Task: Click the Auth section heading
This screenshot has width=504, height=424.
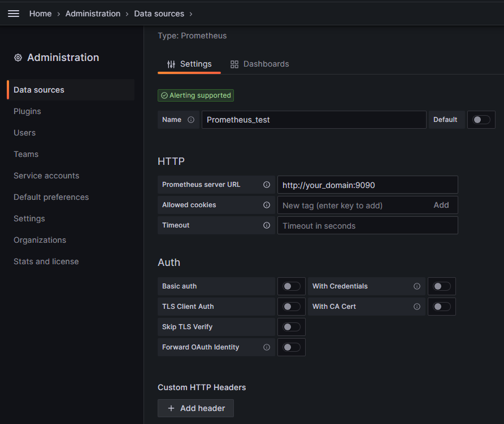Action: click(169, 263)
